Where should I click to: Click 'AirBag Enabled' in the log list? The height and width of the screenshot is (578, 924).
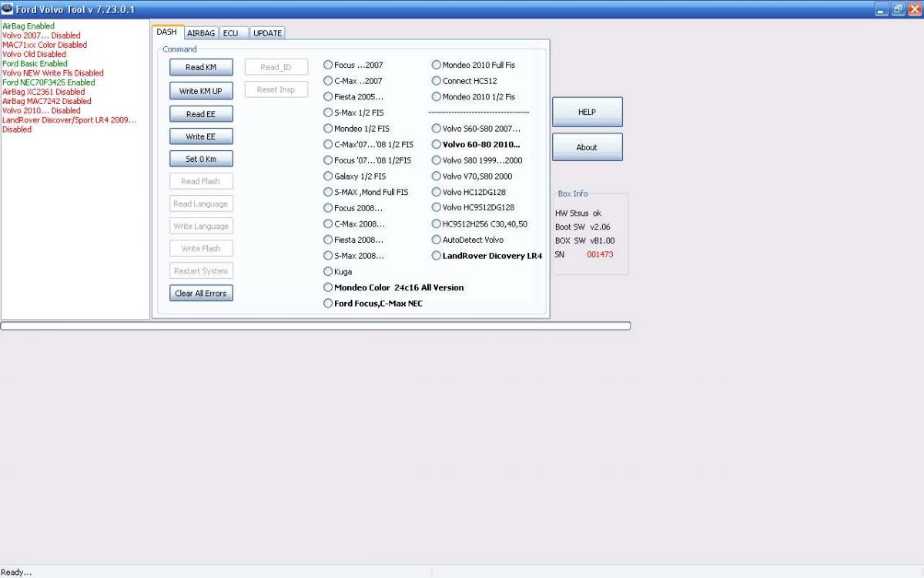[28, 26]
